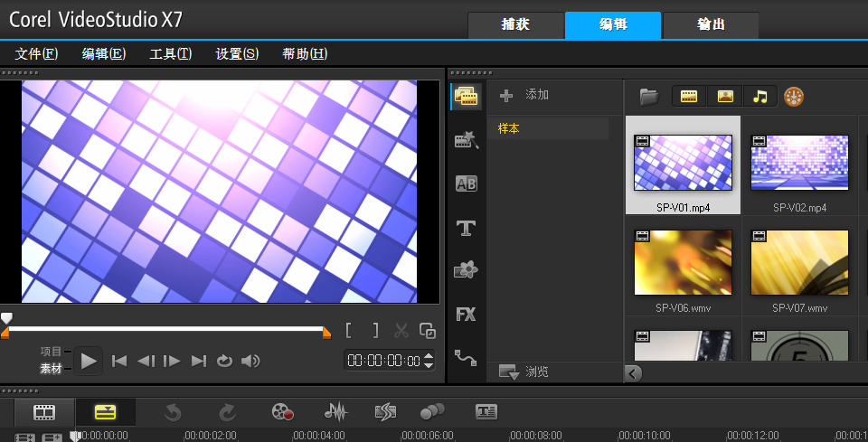Open the Instant Project icon in sidebar

click(467, 140)
